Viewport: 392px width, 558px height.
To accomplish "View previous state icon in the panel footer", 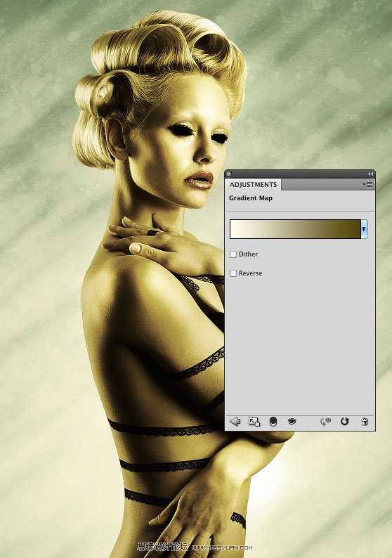I will click(x=325, y=422).
